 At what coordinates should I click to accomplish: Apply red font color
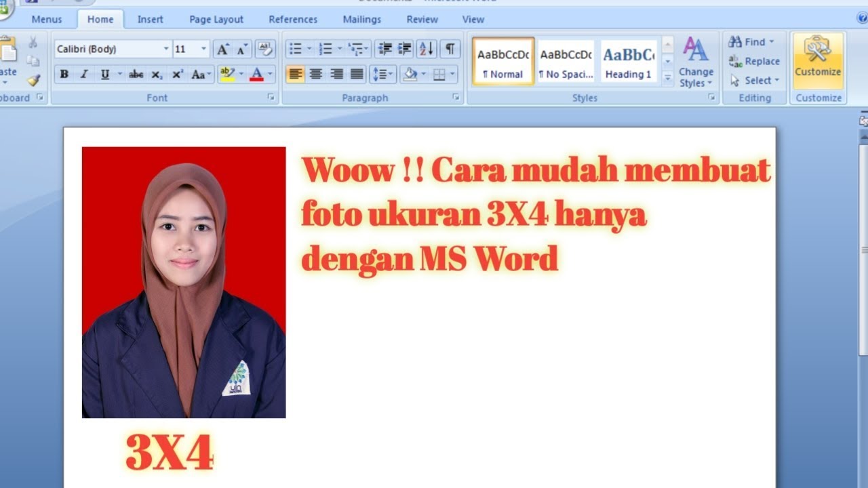(256, 74)
